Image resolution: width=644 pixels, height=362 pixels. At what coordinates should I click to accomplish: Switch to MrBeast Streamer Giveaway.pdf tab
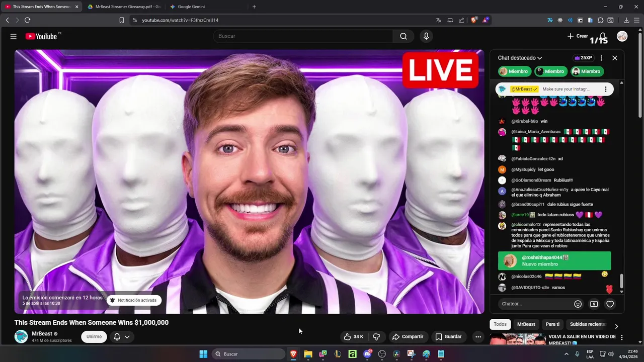click(x=124, y=7)
